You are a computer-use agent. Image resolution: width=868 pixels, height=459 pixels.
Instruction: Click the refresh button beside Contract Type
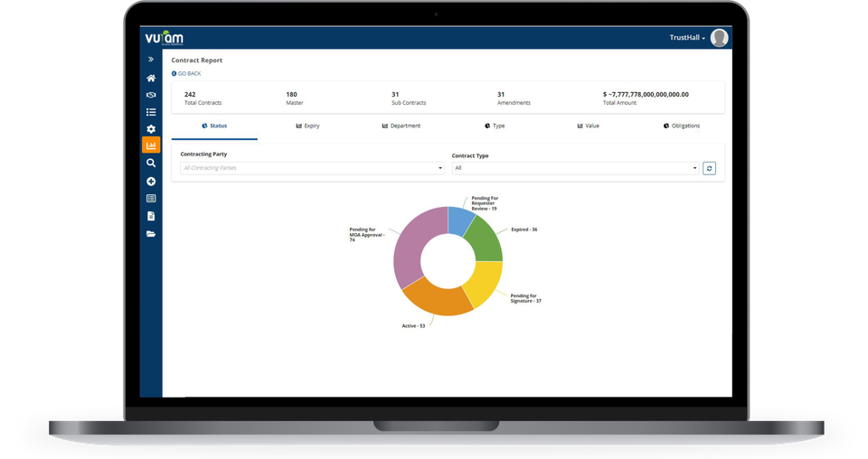tap(709, 168)
